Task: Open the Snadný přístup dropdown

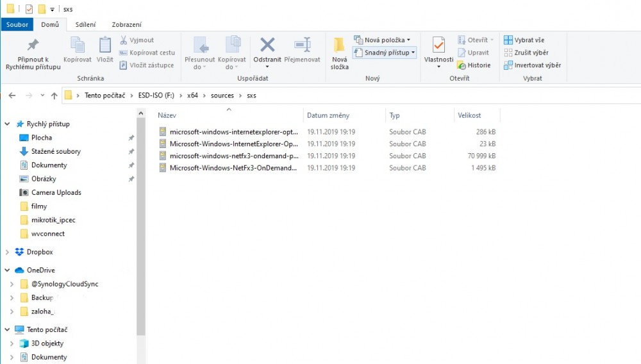Action: pyautogui.click(x=385, y=53)
